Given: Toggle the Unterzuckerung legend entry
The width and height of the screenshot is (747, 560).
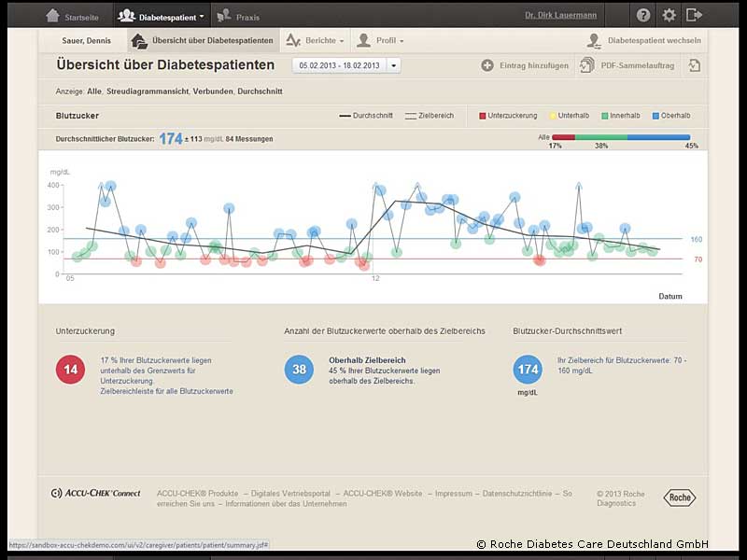Looking at the screenshot, I should [x=509, y=116].
